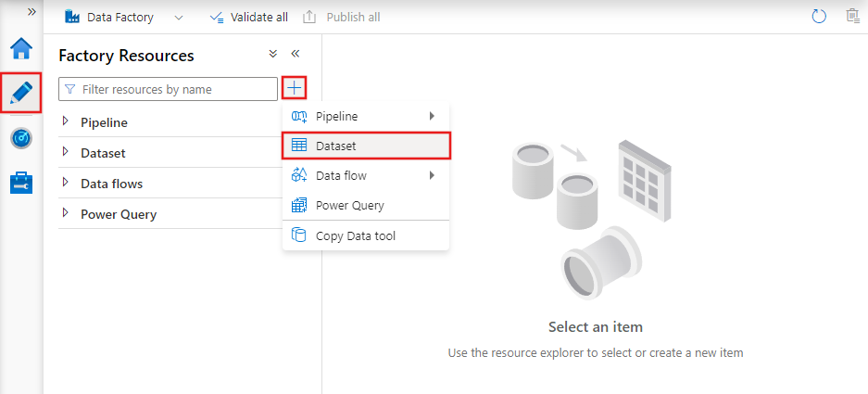Click Validate all button

coord(248,18)
